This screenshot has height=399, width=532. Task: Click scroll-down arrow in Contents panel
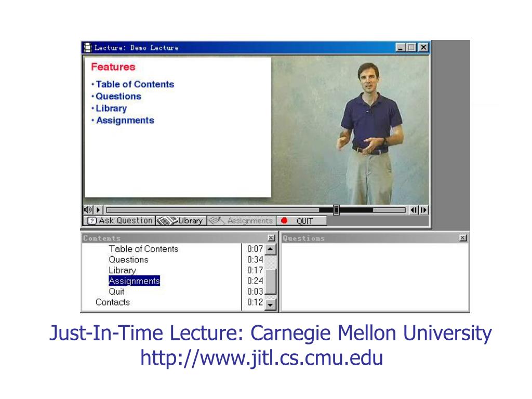pyautogui.click(x=270, y=304)
